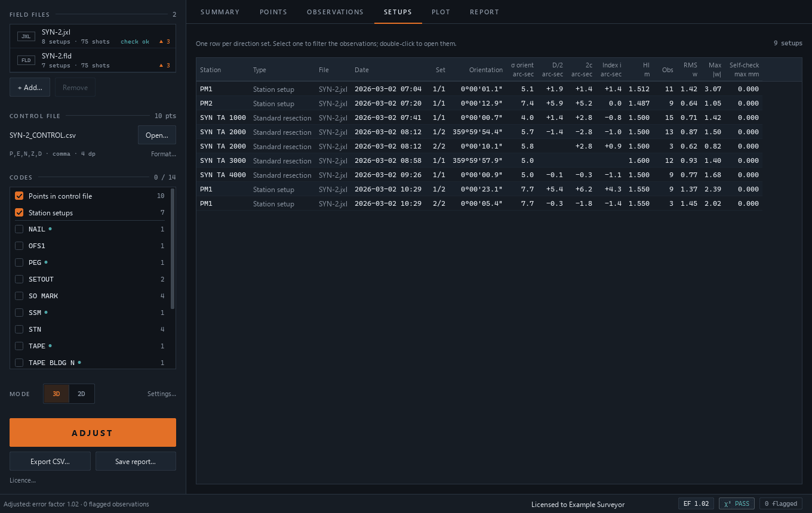Select the SYN TA 3000 row

point(479,160)
